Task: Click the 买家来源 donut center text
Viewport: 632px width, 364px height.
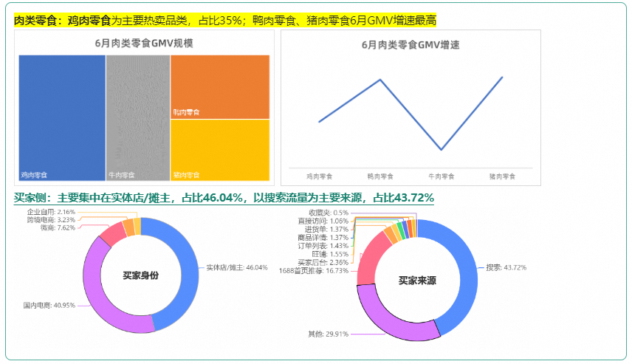Action: click(x=417, y=281)
